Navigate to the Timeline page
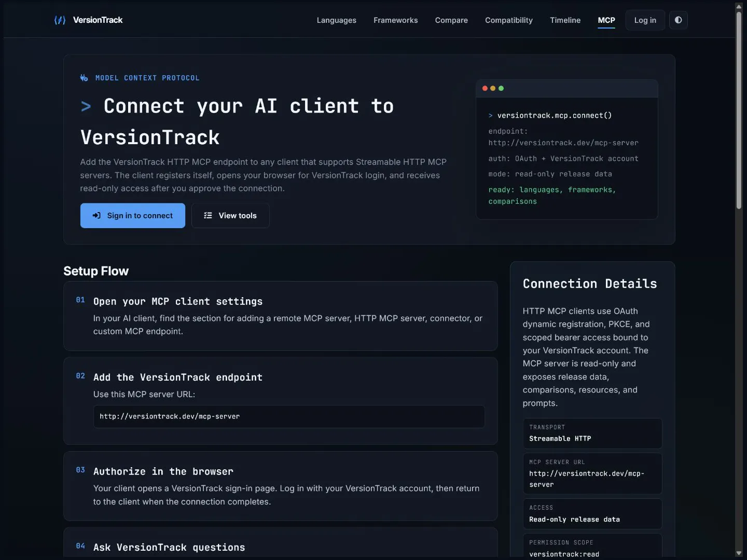The width and height of the screenshot is (747, 560). point(565,20)
